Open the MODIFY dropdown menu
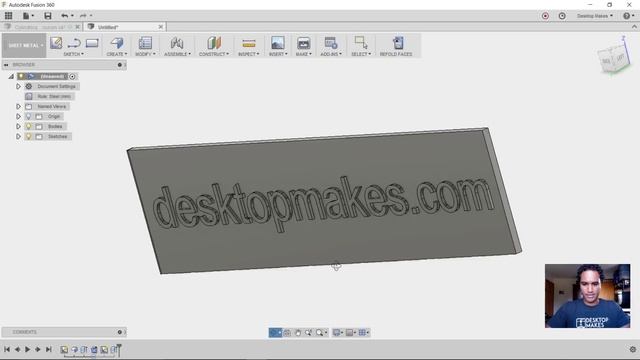This screenshot has width=640, height=360. 145,54
